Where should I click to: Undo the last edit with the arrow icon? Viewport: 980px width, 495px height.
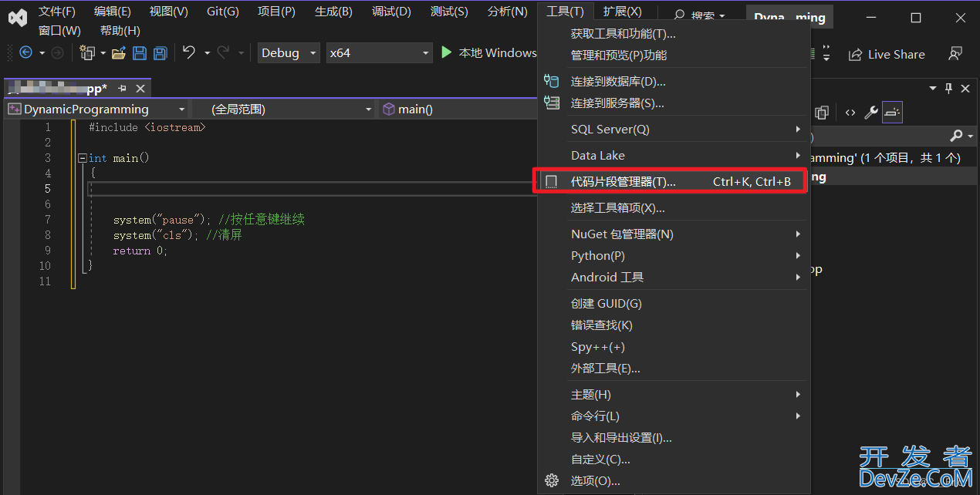(x=189, y=52)
